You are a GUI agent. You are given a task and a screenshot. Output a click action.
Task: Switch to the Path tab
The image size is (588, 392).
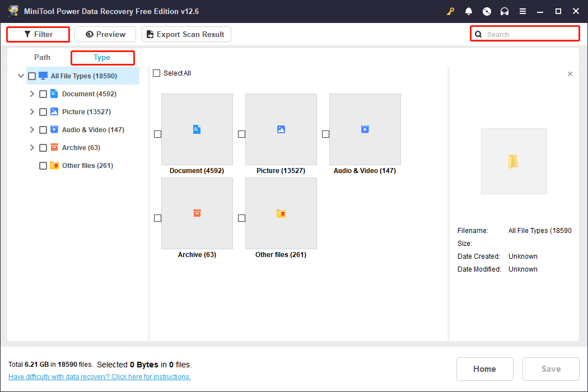point(42,57)
